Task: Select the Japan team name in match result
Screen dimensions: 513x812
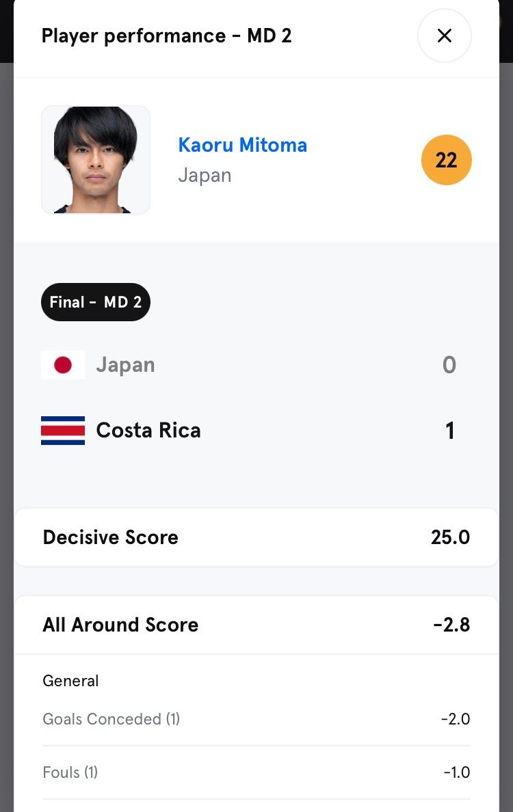Action: (x=125, y=365)
